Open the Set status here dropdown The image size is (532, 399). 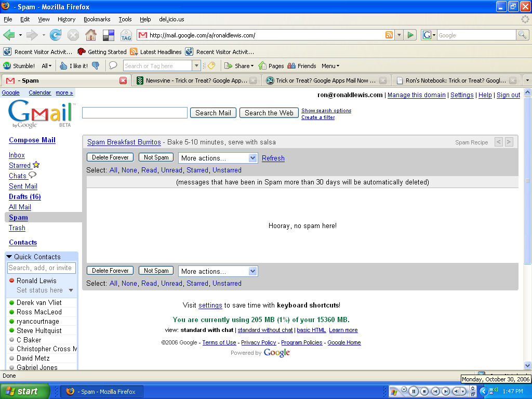[x=71, y=290]
